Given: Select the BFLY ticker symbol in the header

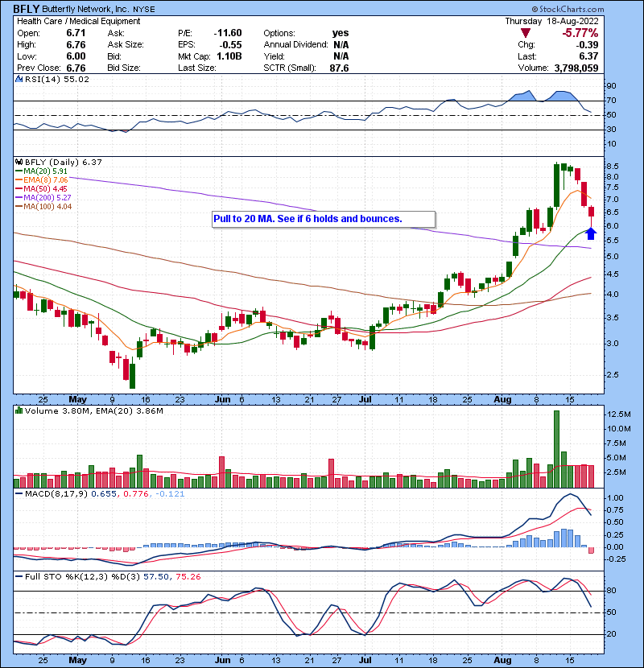Looking at the screenshot, I should (26, 9).
